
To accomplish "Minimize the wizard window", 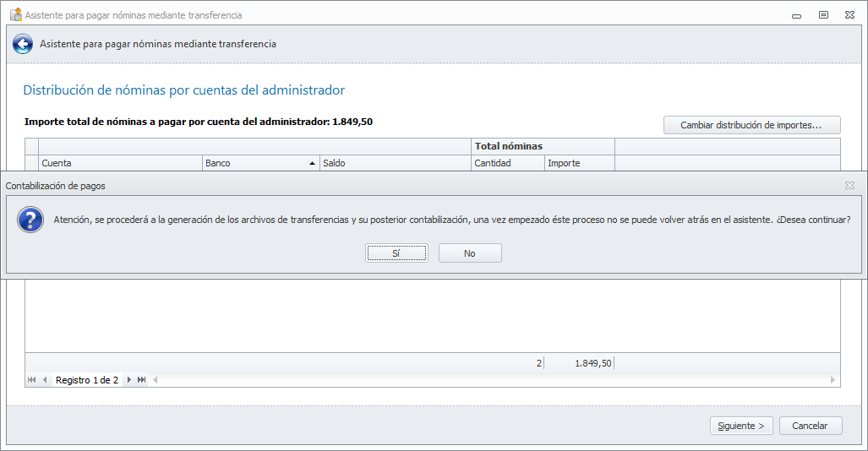I will pyautogui.click(x=797, y=15).
